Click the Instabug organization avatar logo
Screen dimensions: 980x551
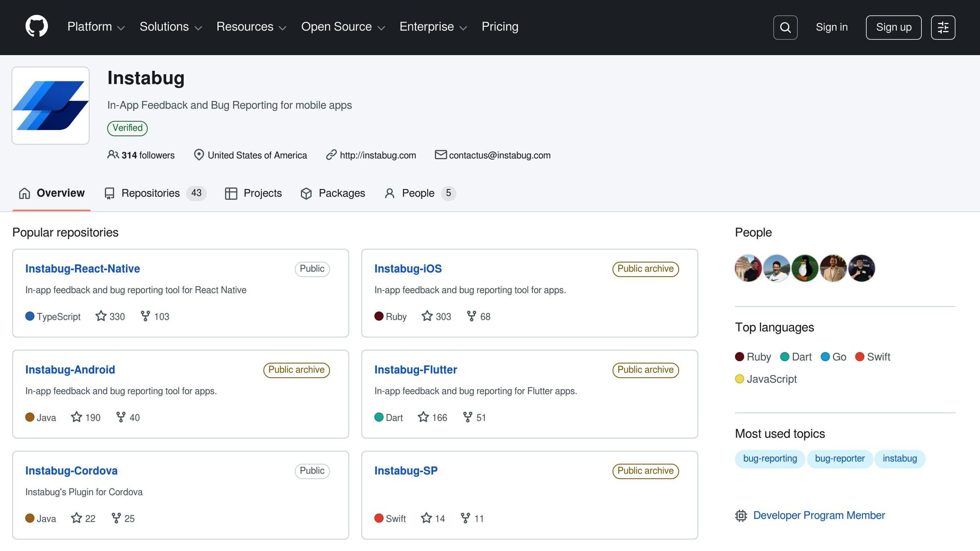click(x=51, y=106)
